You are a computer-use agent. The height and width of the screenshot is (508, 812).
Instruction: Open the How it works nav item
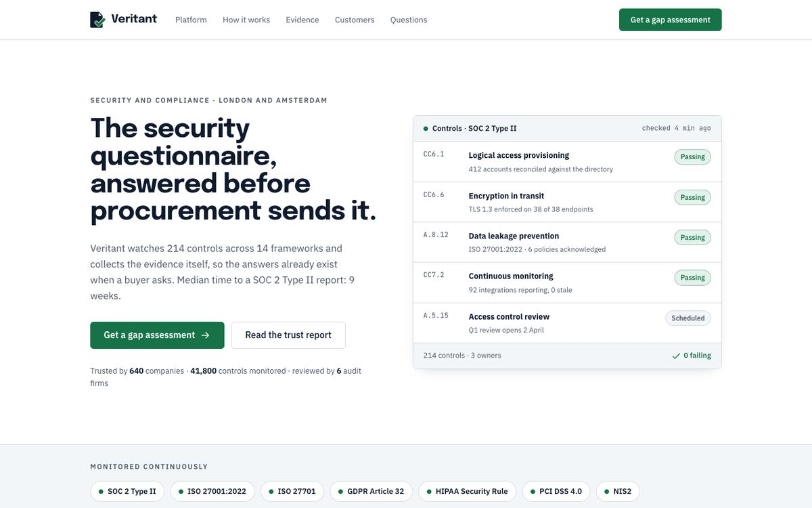click(246, 20)
